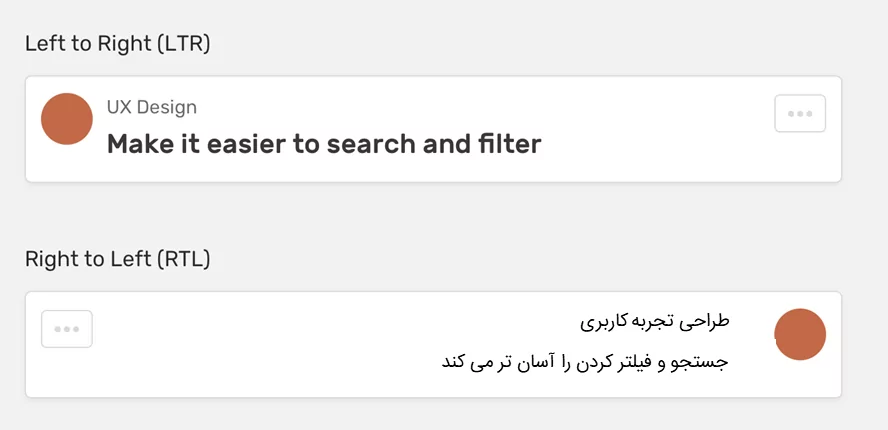Click the "Left to Right (LTR)" heading
The image size is (888, 430).
118,43
